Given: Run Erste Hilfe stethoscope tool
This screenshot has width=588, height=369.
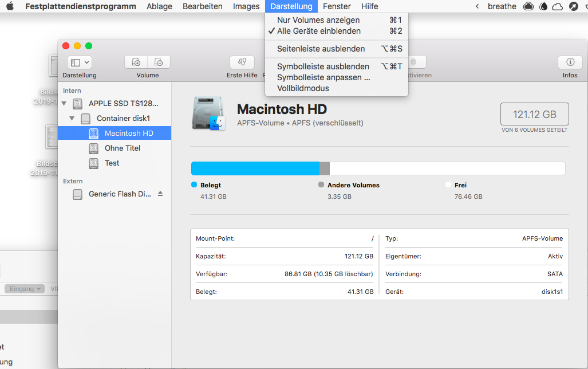Looking at the screenshot, I should point(242,62).
